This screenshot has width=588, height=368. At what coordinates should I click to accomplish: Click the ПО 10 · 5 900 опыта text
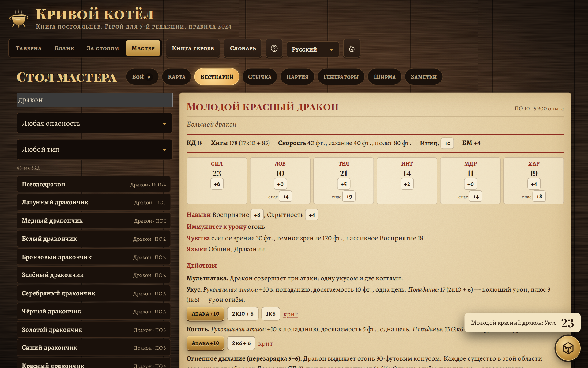click(x=539, y=109)
